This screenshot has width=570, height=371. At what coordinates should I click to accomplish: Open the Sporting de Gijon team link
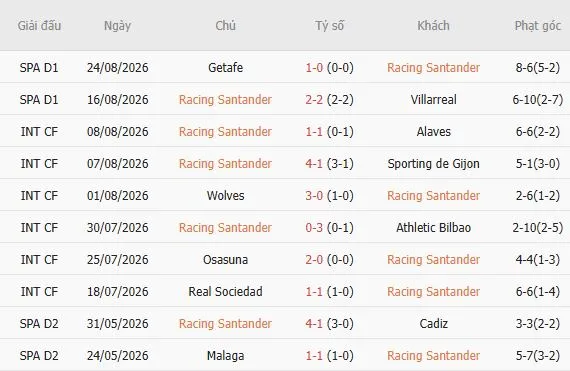(x=433, y=164)
